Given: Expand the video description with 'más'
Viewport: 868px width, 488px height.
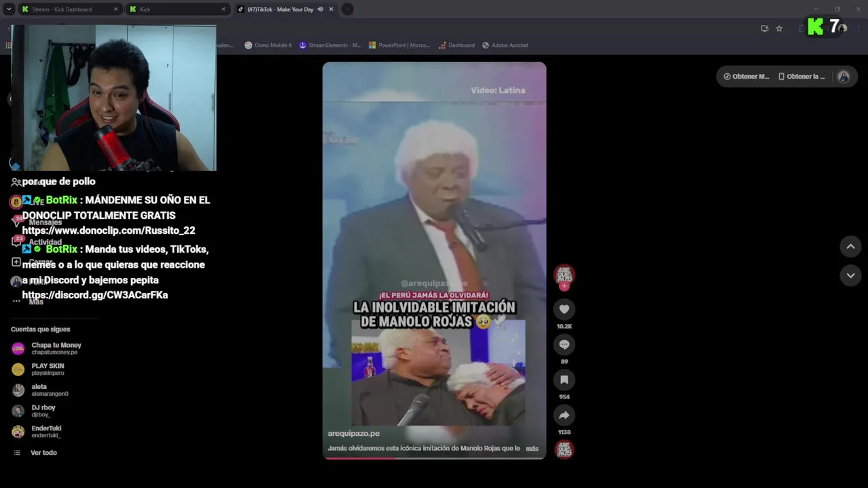Looking at the screenshot, I should [x=532, y=449].
